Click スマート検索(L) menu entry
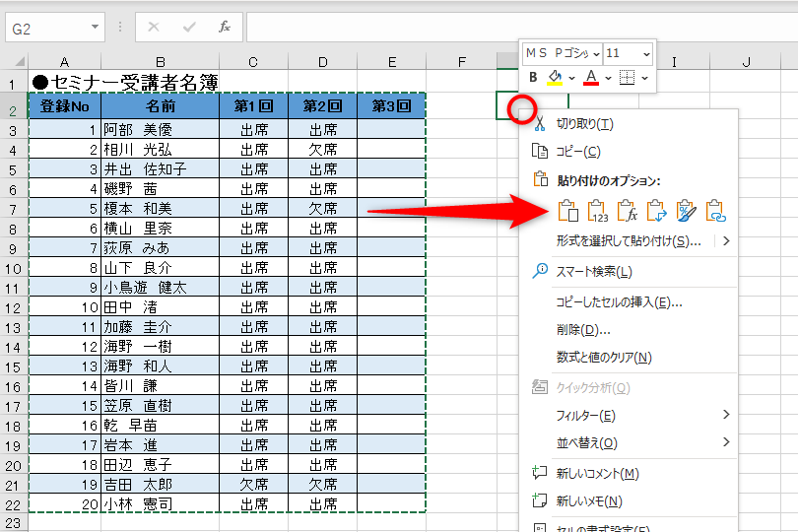Viewport: 798px width, 532px height. pyautogui.click(x=594, y=271)
